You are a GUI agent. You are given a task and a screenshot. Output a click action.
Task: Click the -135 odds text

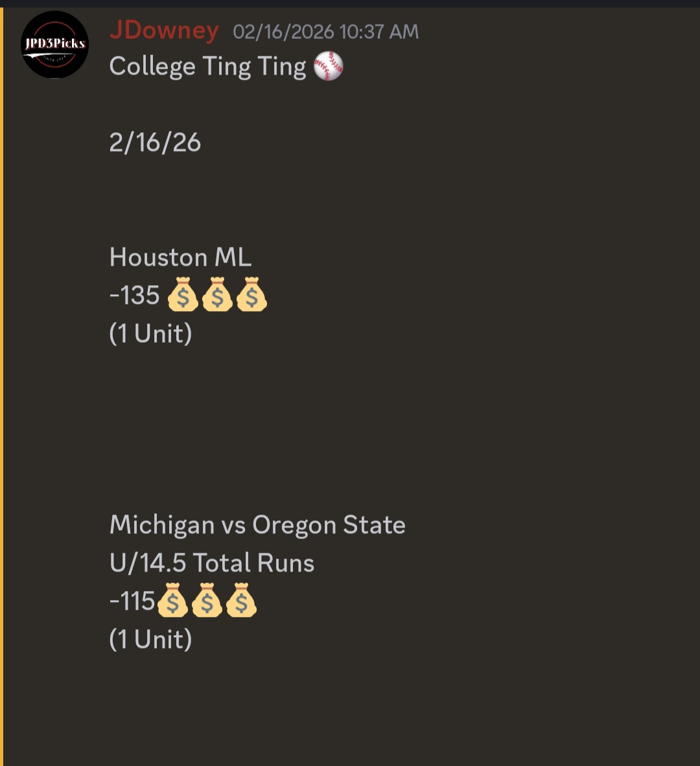(x=135, y=296)
